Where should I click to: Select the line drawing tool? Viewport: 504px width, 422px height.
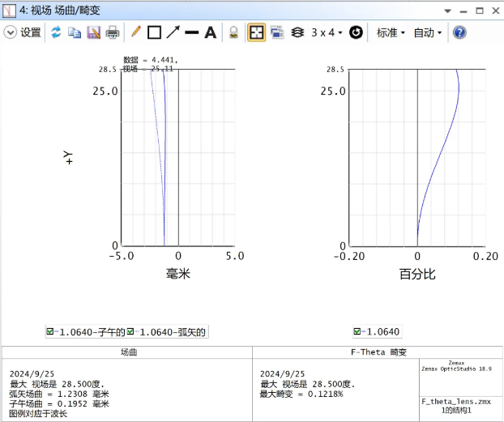pyautogui.click(x=192, y=33)
